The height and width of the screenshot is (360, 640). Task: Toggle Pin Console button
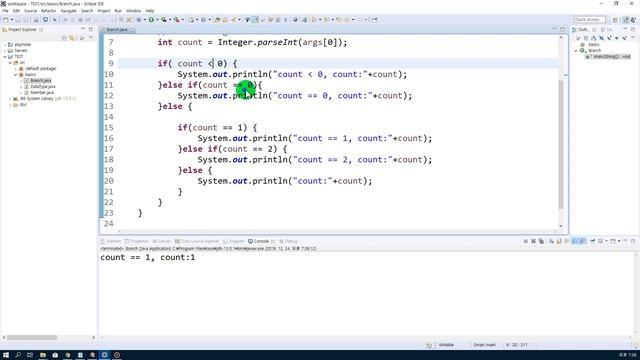point(593,241)
